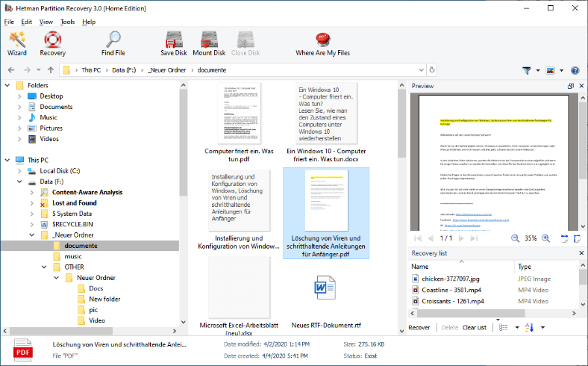Open the Help menu
The height and width of the screenshot is (366, 588).
click(89, 22)
